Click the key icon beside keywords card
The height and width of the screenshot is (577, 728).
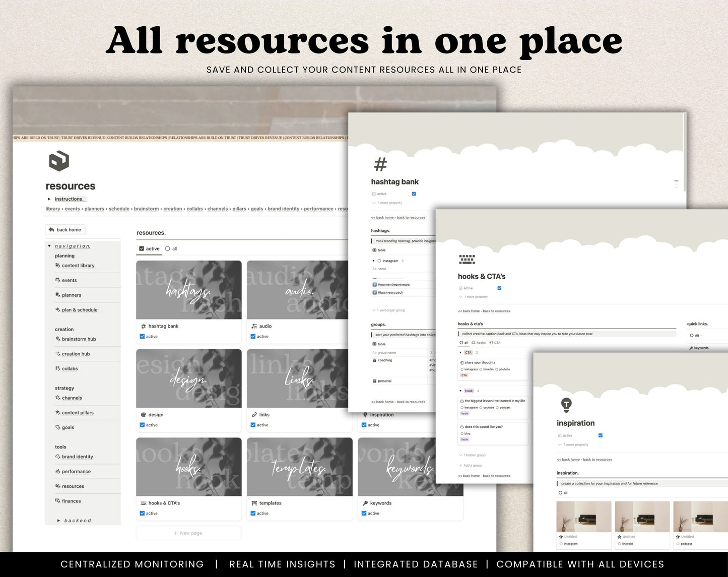(365, 503)
